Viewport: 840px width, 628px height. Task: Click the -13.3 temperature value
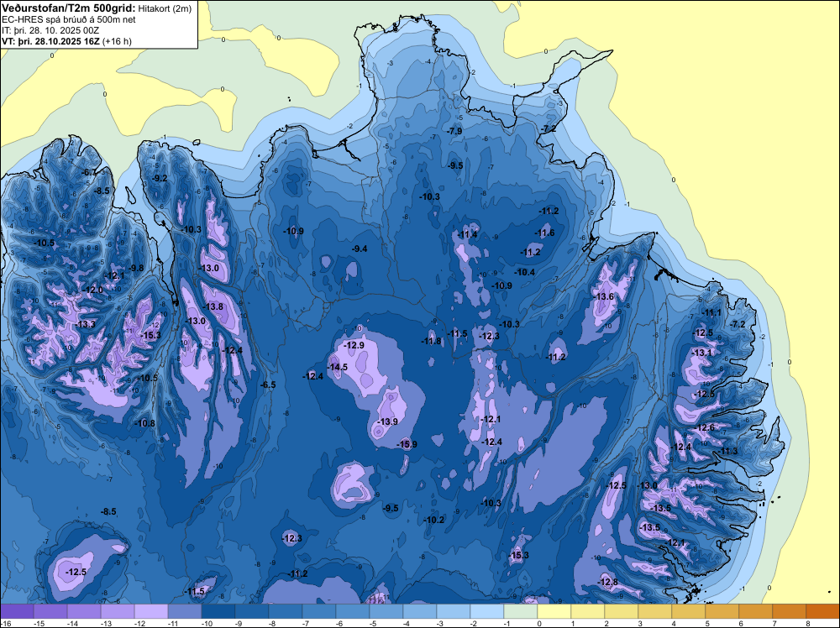click(x=86, y=324)
